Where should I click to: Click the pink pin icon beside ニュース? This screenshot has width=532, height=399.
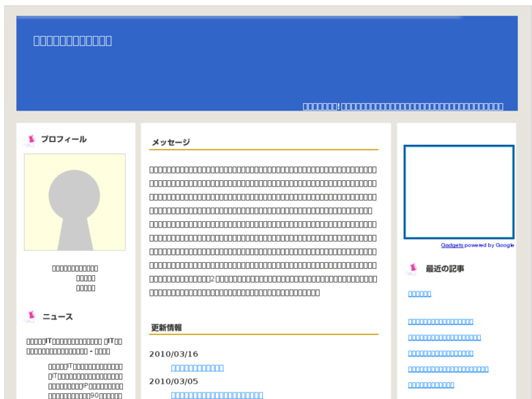pyautogui.click(x=30, y=317)
